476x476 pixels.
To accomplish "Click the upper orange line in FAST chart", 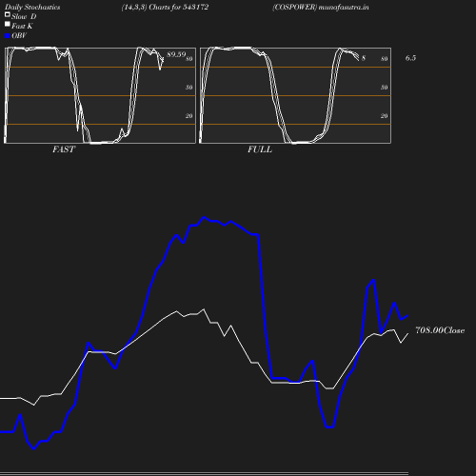I will click(100, 68).
